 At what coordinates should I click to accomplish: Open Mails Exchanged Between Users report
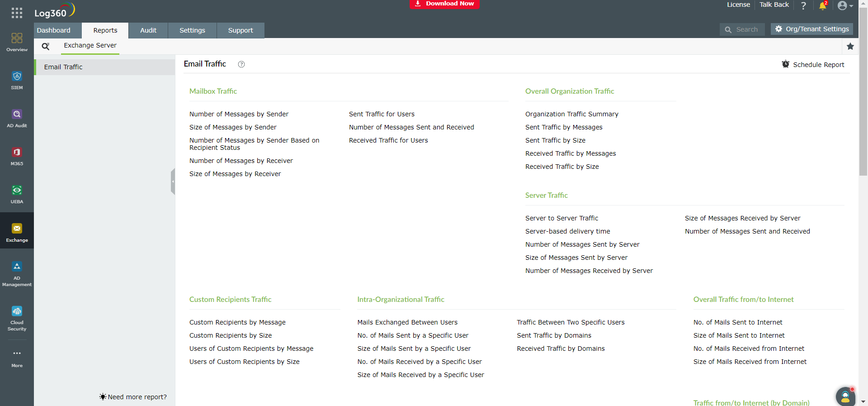tap(407, 322)
